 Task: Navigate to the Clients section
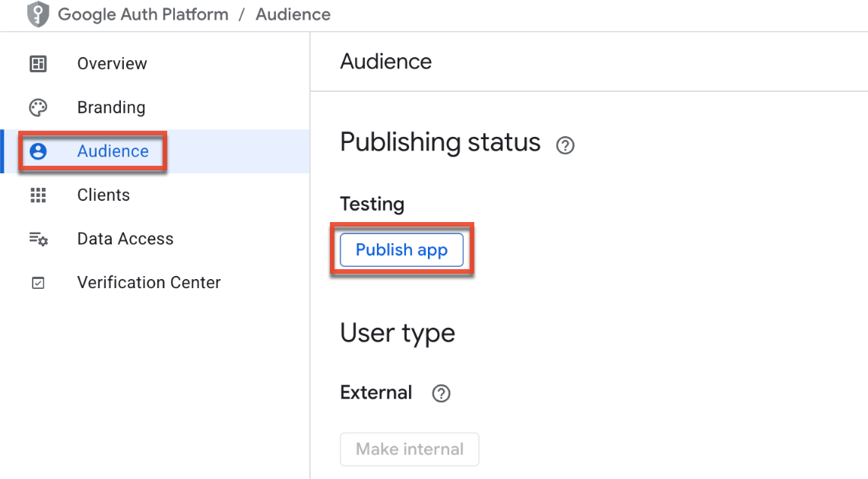click(x=103, y=195)
